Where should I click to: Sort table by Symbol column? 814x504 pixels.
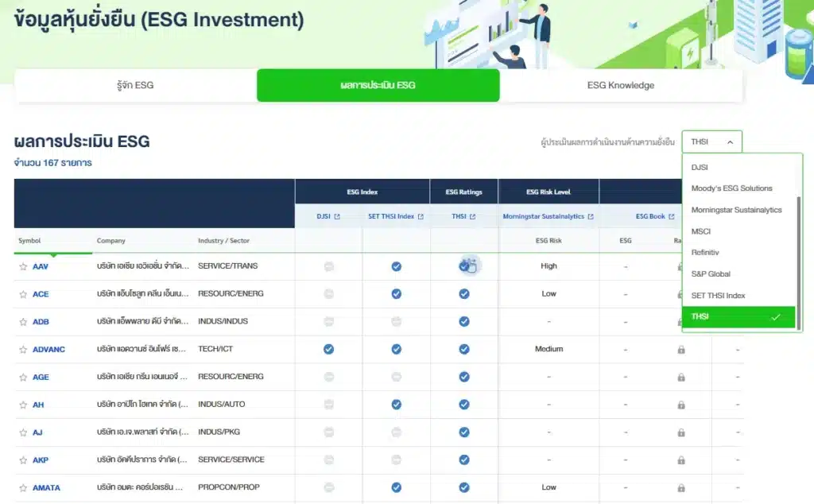(x=29, y=241)
